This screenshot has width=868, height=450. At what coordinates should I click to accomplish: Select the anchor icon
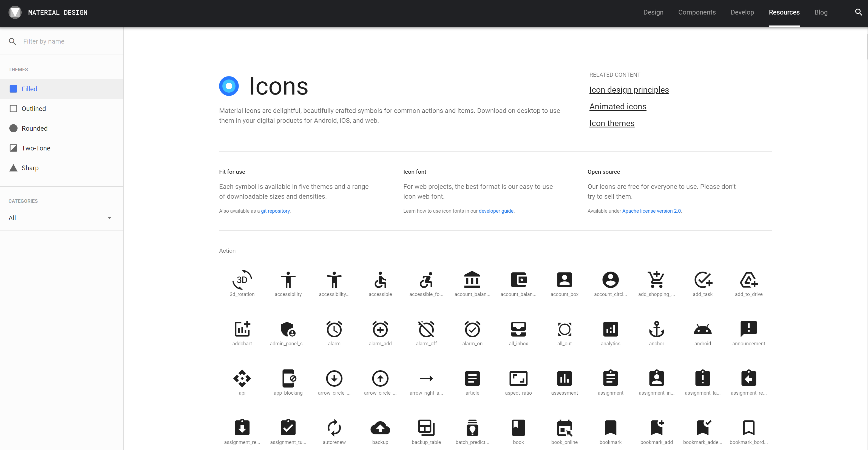(x=656, y=329)
